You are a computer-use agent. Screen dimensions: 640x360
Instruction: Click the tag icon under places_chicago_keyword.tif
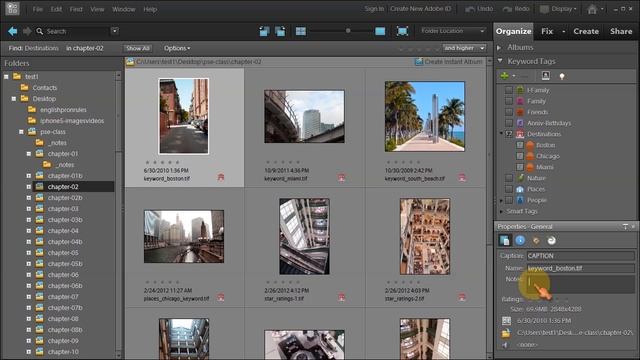point(221,297)
